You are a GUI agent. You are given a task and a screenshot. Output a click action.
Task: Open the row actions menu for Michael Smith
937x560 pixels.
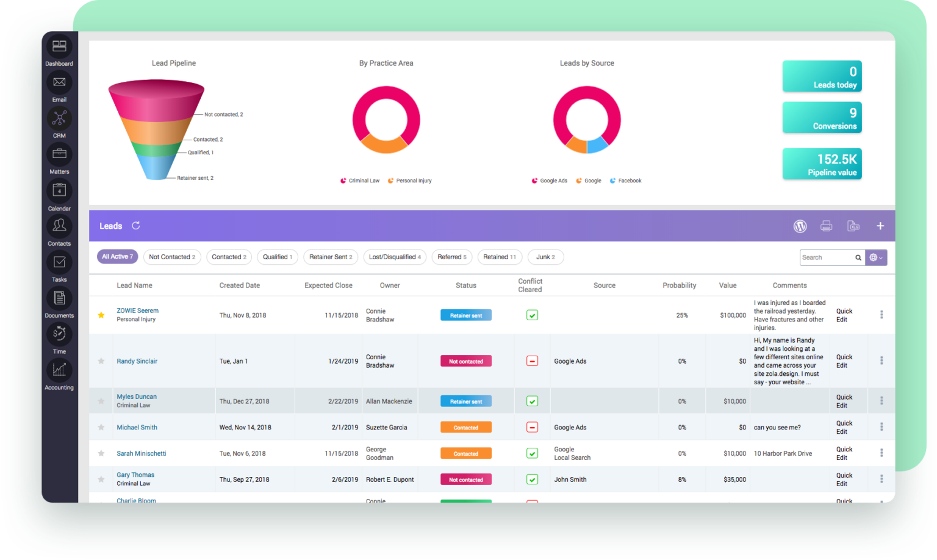coord(881,427)
